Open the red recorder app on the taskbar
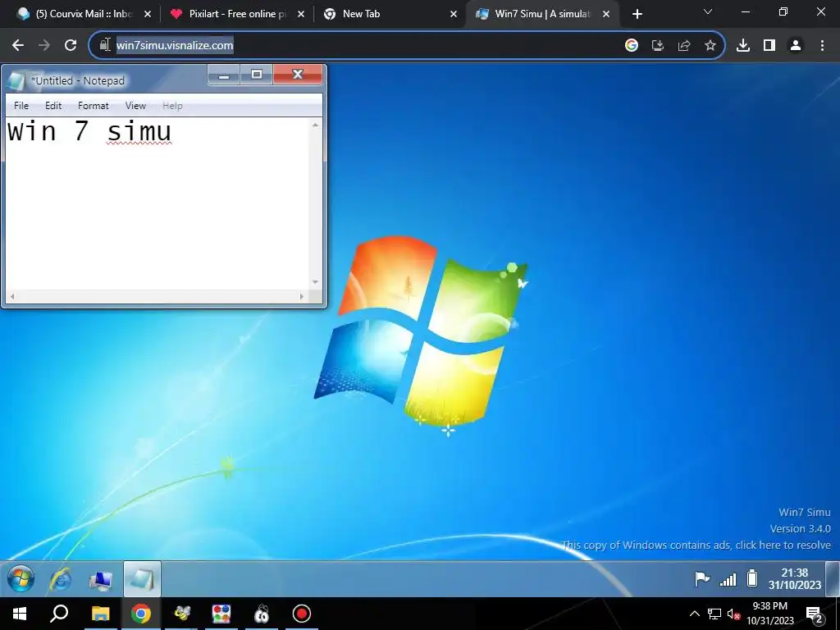This screenshot has height=630, width=840. [x=302, y=614]
